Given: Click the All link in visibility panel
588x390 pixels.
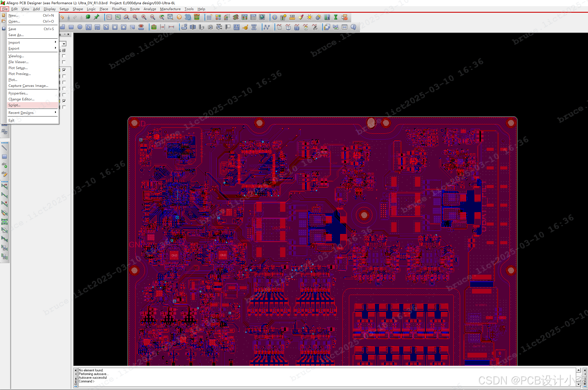Looking at the screenshot, I should pyautogui.click(x=64, y=50).
